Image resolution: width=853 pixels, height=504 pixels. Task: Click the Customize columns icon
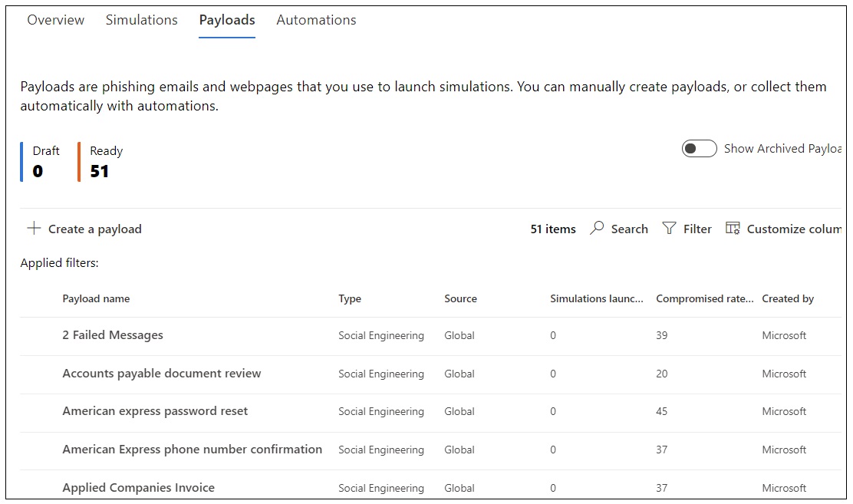(733, 229)
